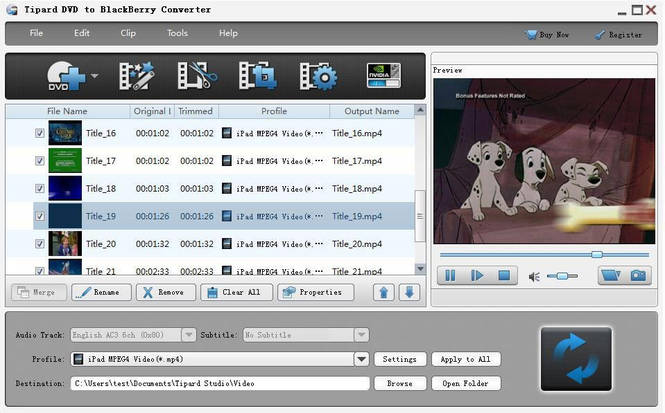Click the Apply to All button
The width and height of the screenshot is (665, 413).
pyautogui.click(x=466, y=359)
